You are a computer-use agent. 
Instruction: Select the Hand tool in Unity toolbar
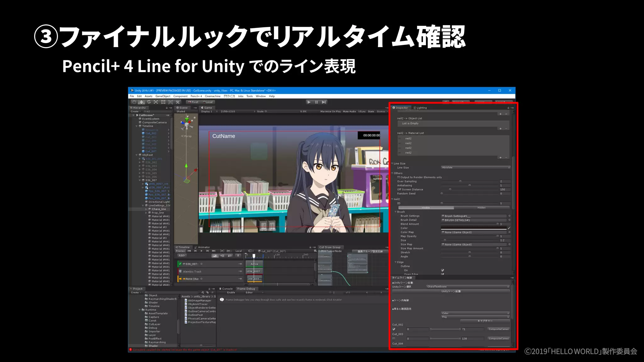click(134, 102)
